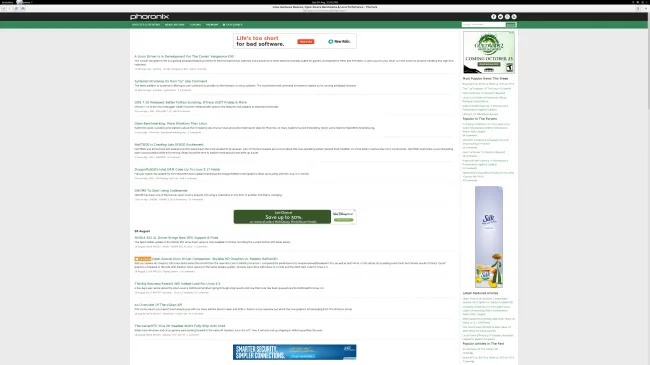
Task: Open the RSS feed icon in header
Action: [x=514, y=17]
